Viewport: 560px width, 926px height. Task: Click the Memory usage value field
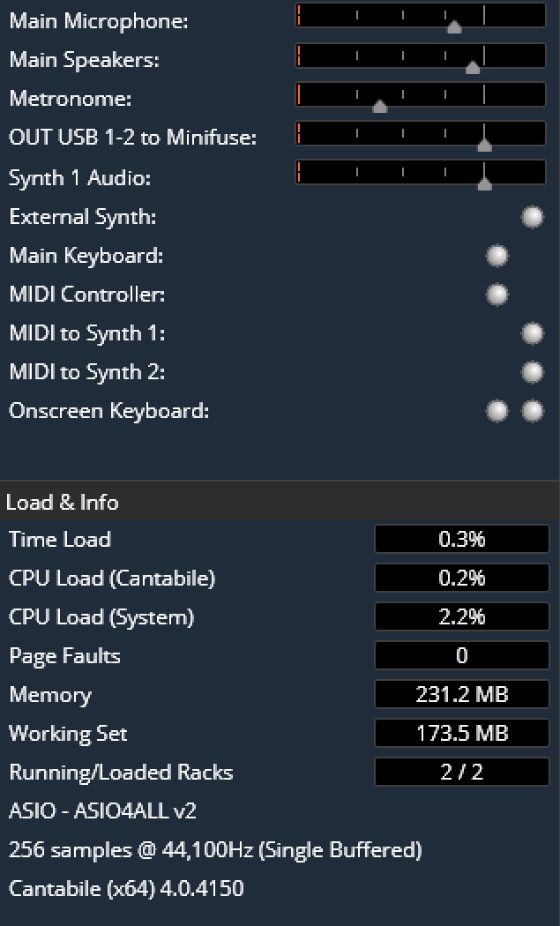[x=462, y=695]
